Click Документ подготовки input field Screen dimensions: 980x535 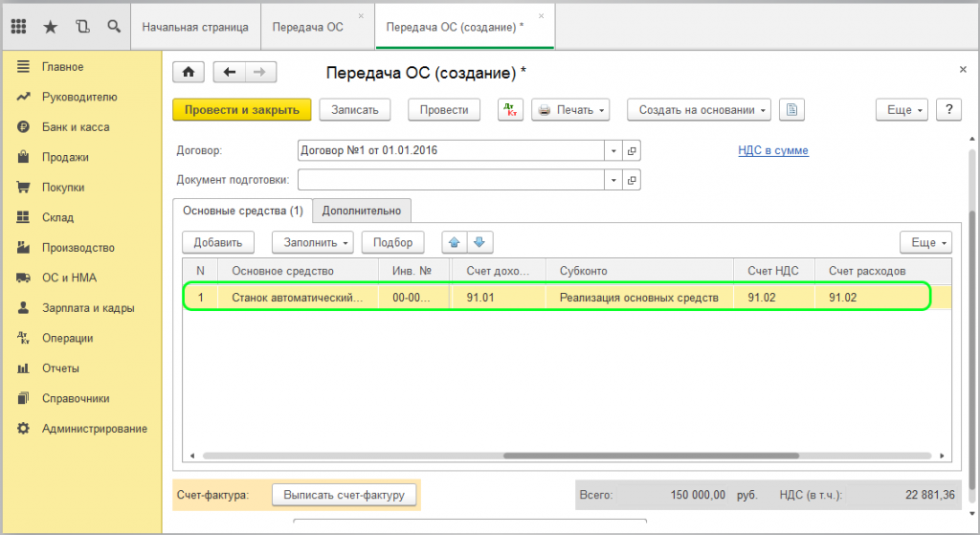pos(451,180)
